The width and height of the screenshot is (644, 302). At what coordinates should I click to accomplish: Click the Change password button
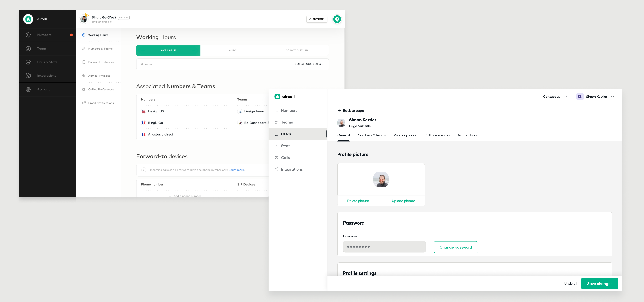click(455, 247)
